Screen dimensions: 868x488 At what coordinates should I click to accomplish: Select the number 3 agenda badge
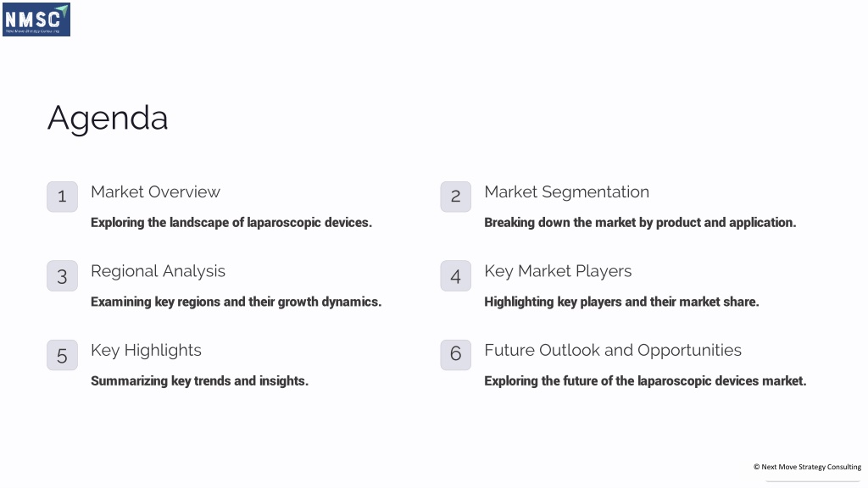(x=62, y=275)
